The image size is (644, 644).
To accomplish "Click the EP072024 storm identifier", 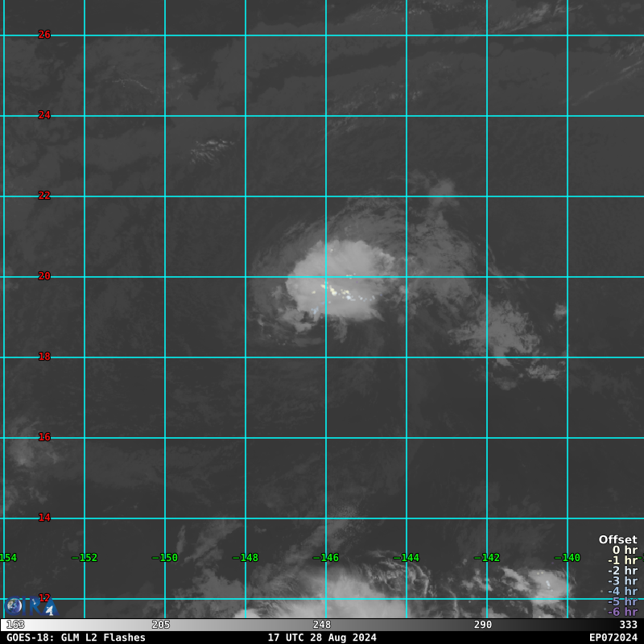I will pyautogui.click(x=613, y=638).
